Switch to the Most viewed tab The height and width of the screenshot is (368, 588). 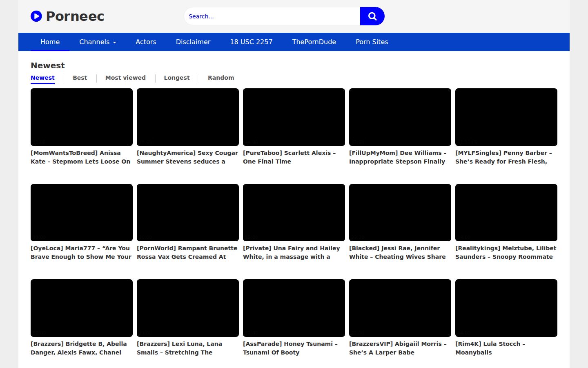click(125, 78)
